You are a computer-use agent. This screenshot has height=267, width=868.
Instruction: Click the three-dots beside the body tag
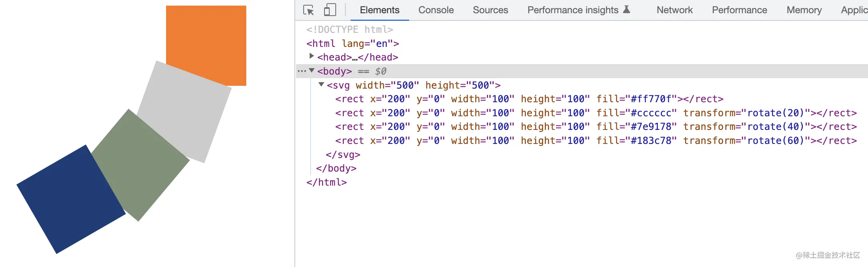coord(302,71)
